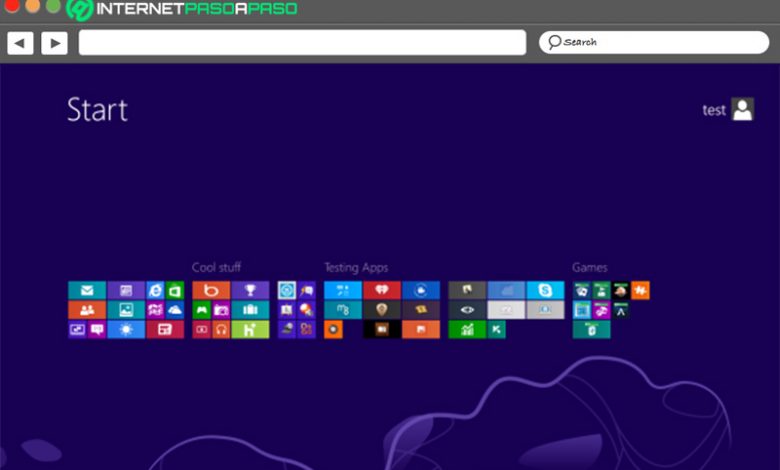Open the green Store tile
This screenshot has width=780, height=470.
tap(175, 290)
